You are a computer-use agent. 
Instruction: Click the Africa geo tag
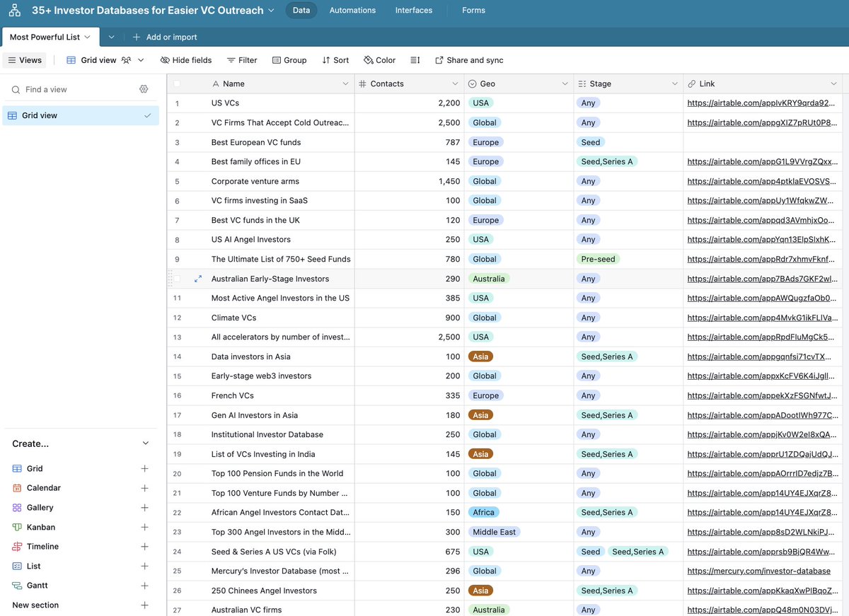click(484, 512)
